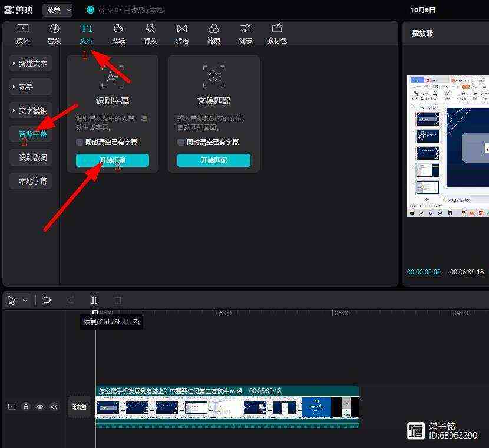
Task: Click the 剪映 app logo
Action: point(18,10)
